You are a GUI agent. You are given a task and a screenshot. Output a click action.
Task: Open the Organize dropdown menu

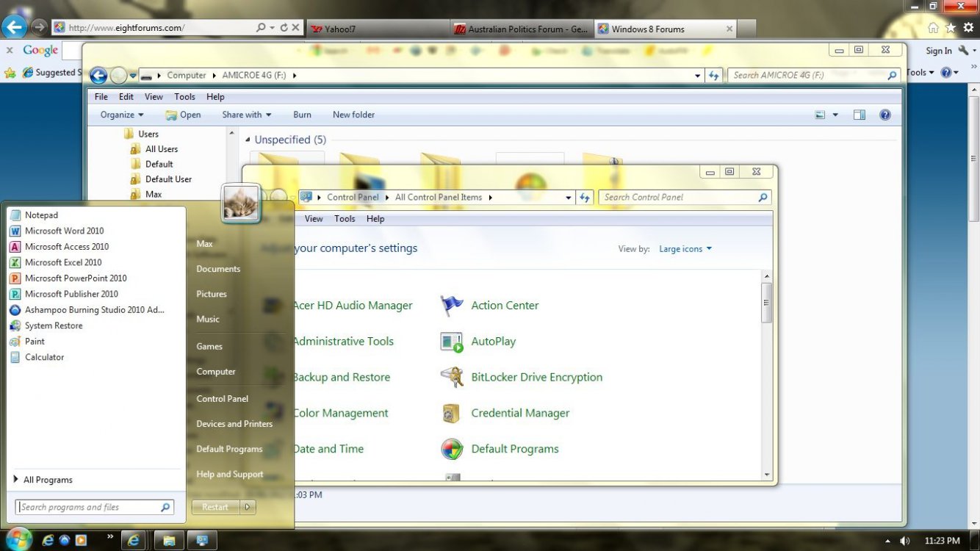pos(122,115)
